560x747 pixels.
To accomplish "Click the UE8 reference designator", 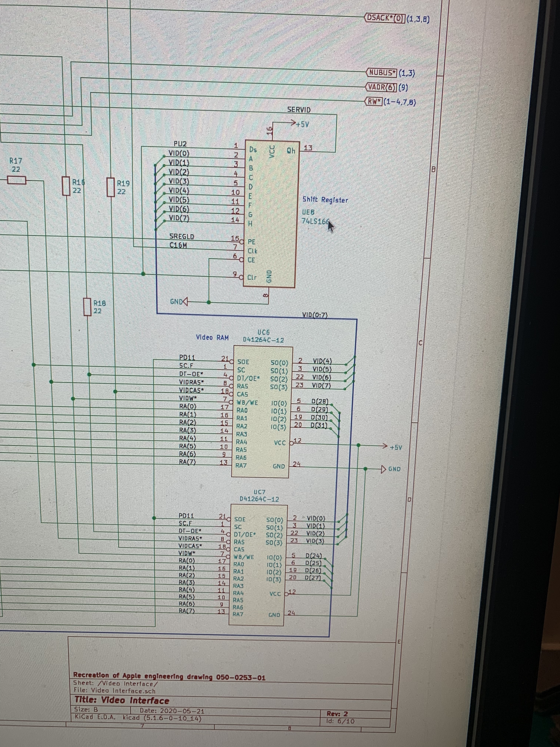I will tap(308, 213).
